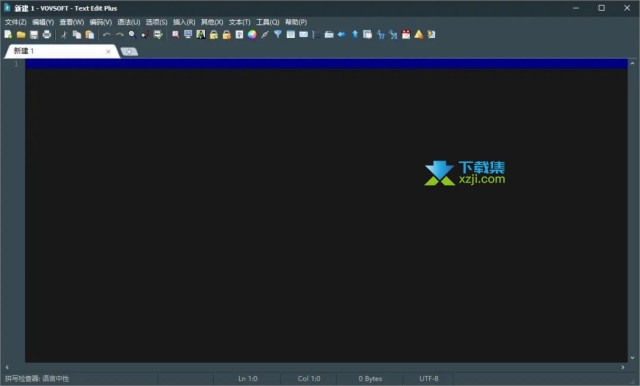
Task: Click the 0 Bytes status entry
Action: tap(370, 379)
